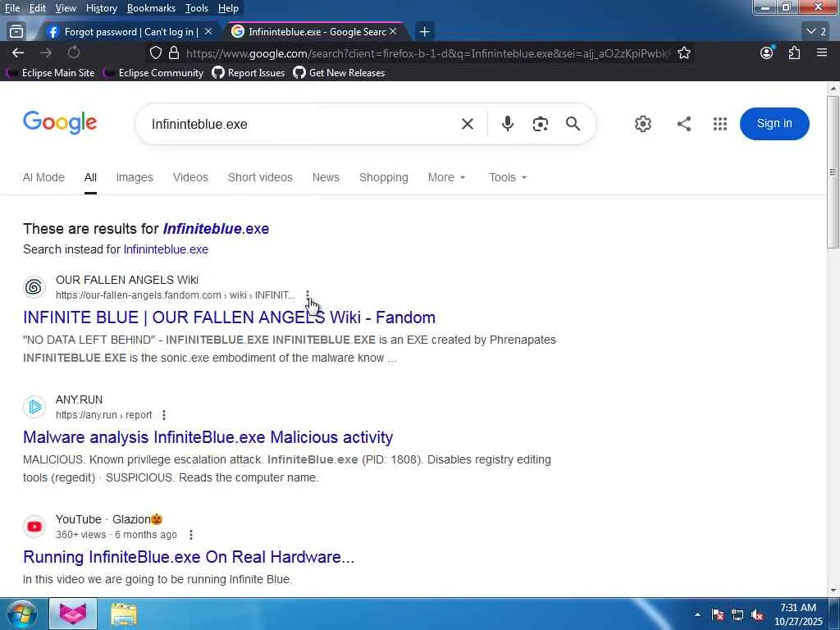Open Eclipse Main Site bookmark
Viewport: 840px width, 630px height.
(x=50, y=73)
